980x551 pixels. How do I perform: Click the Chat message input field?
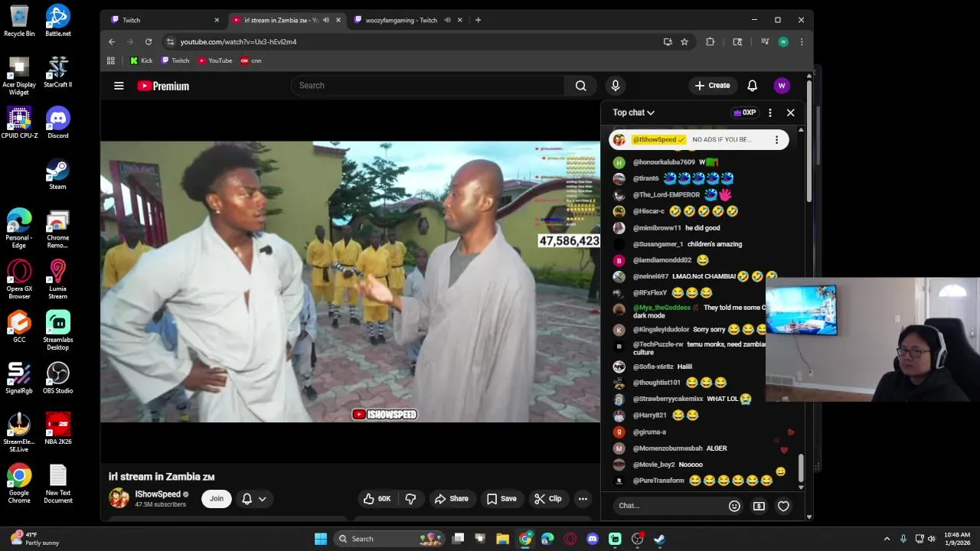pyautogui.click(x=670, y=506)
